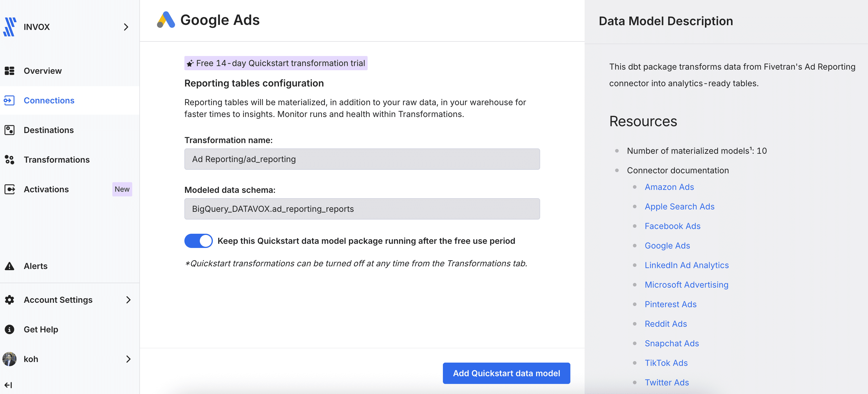Open the Pinterest Ads link
The image size is (868, 394).
coord(671,304)
